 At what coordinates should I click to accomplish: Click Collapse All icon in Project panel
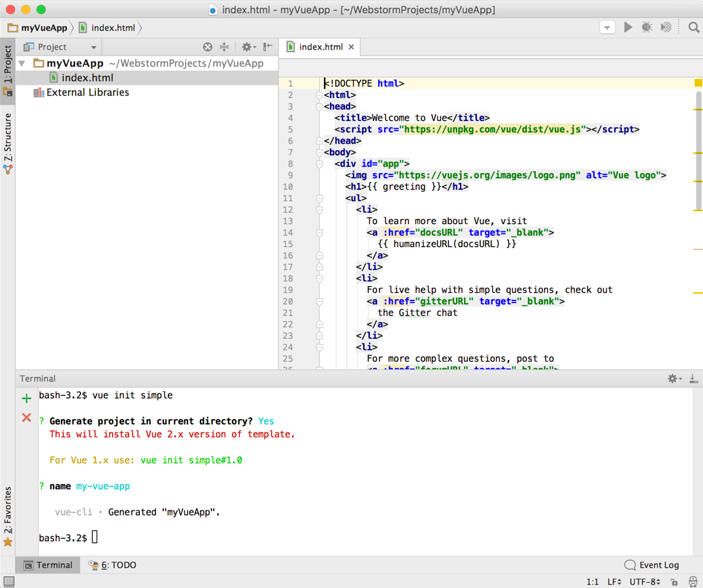point(224,47)
